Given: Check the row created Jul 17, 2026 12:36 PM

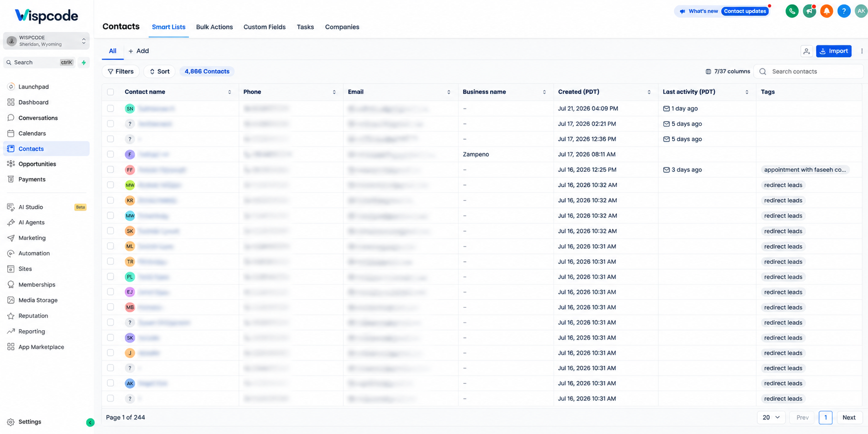Looking at the screenshot, I should point(111,139).
